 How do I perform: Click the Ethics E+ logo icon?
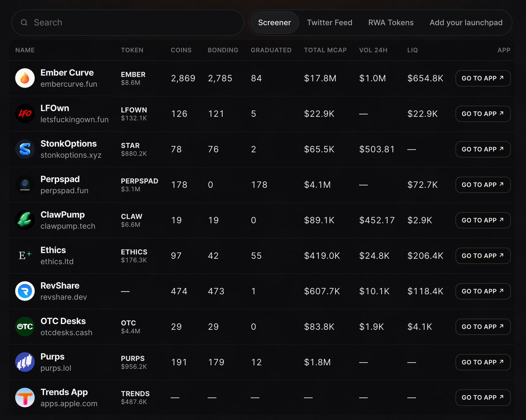pos(25,256)
